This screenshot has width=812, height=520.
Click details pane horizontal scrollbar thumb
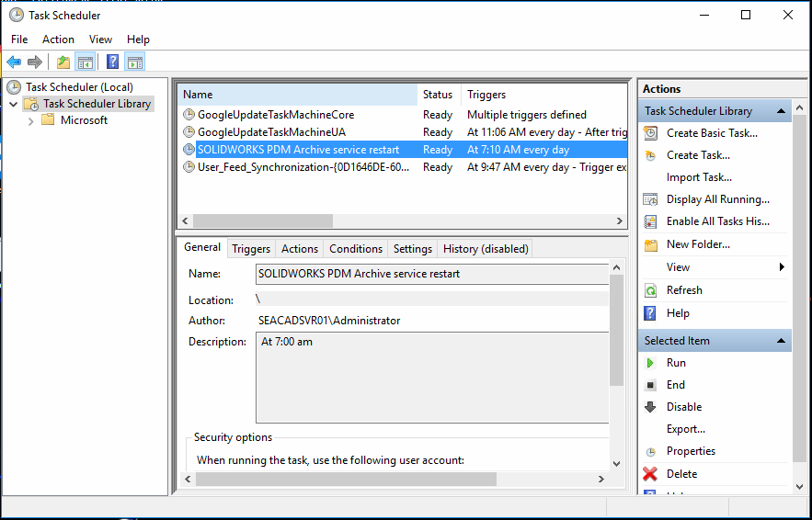point(346,480)
